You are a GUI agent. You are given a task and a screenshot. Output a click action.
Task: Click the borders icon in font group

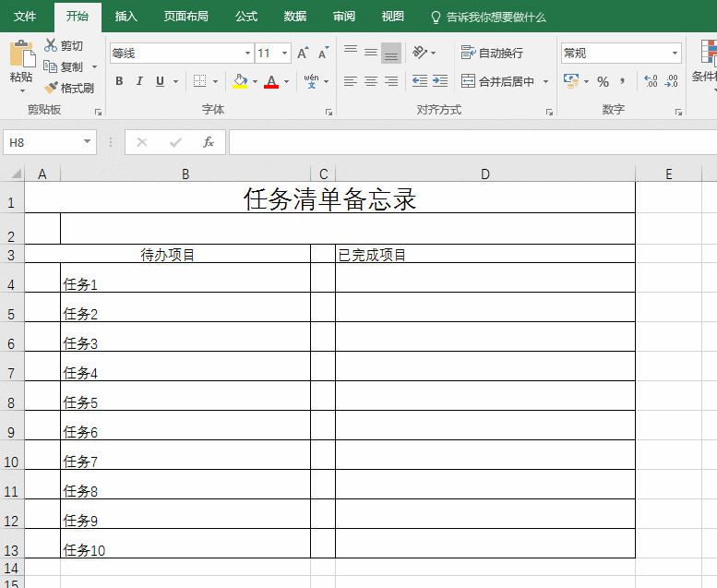point(200,81)
